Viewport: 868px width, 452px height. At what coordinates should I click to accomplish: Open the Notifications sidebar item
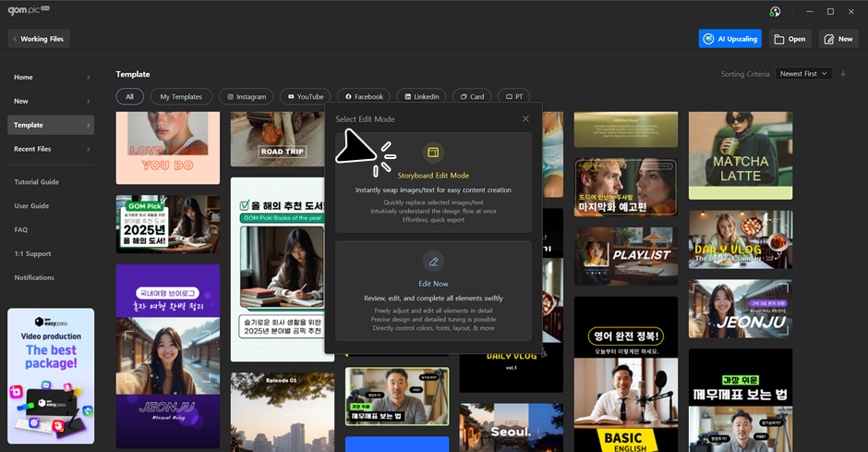(x=34, y=277)
